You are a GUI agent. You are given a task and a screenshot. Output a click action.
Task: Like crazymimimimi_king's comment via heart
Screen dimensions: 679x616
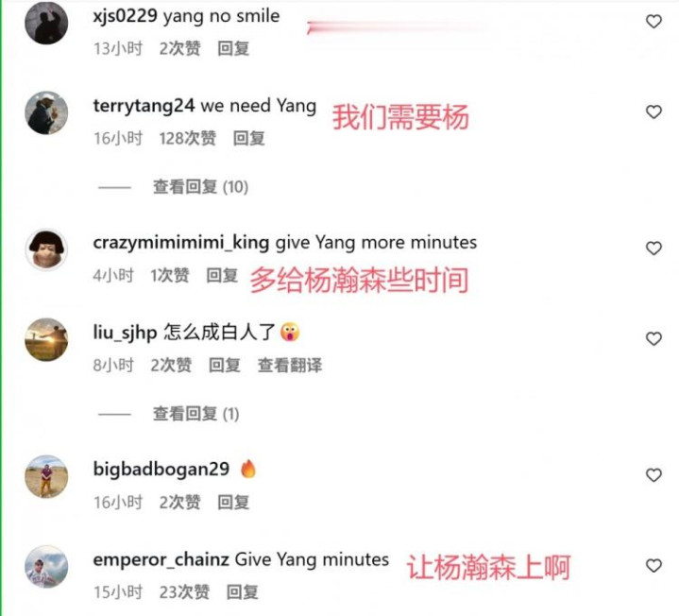654,248
